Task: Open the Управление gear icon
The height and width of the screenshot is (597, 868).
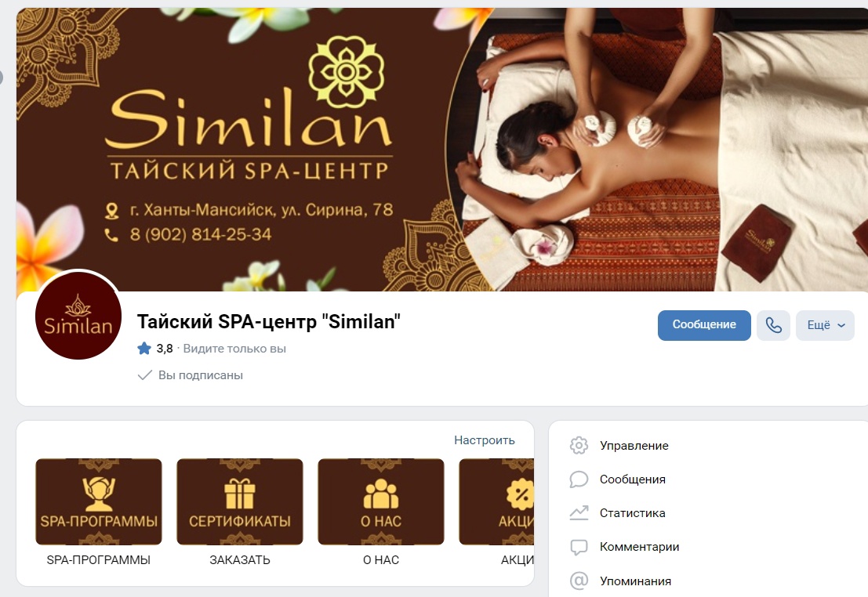Action: click(579, 445)
